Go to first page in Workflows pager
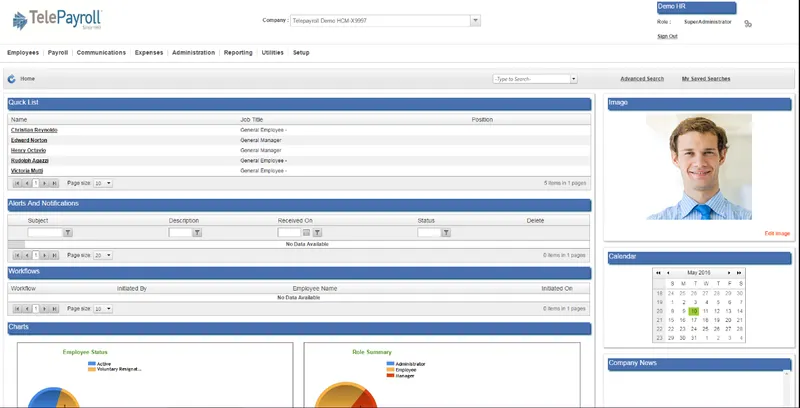Viewport: 800px width, 408px height. click(x=17, y=309)
